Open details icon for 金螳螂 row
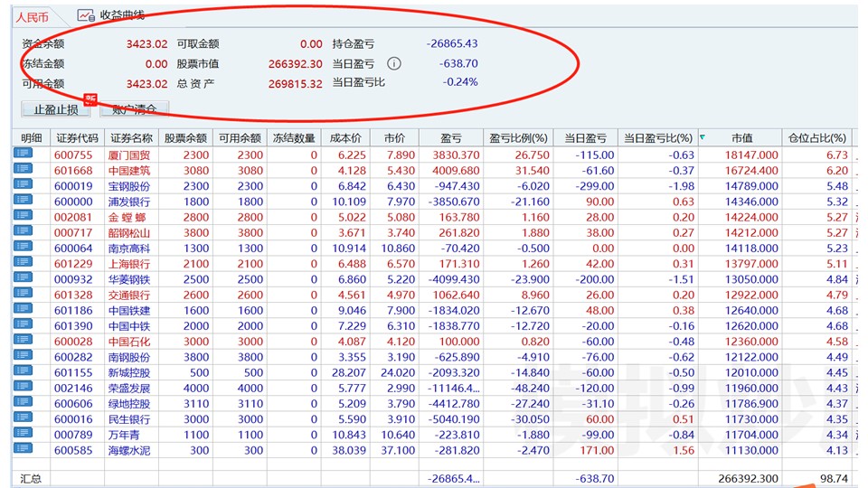The height and width of the screenshot is (488, 868). (23, 215)
